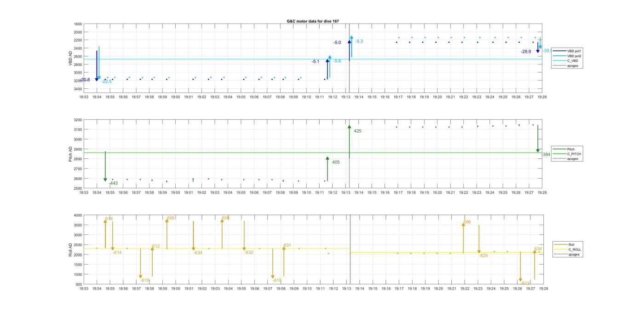Click the '4000' tick on Roll AD axis
This screenshot has height=319, width=644.
point(78,215)
